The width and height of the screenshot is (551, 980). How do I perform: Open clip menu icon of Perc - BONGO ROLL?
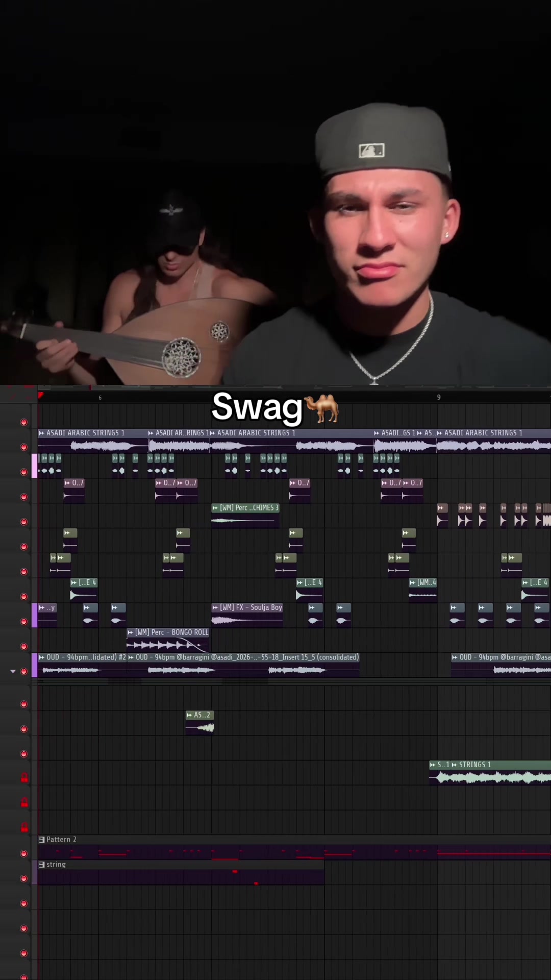131,632
